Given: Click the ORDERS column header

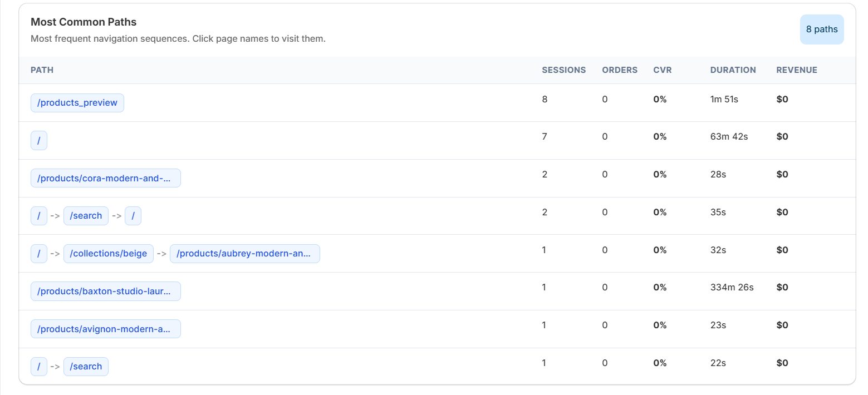Looking at the screenshot, I should pos(619,70).
